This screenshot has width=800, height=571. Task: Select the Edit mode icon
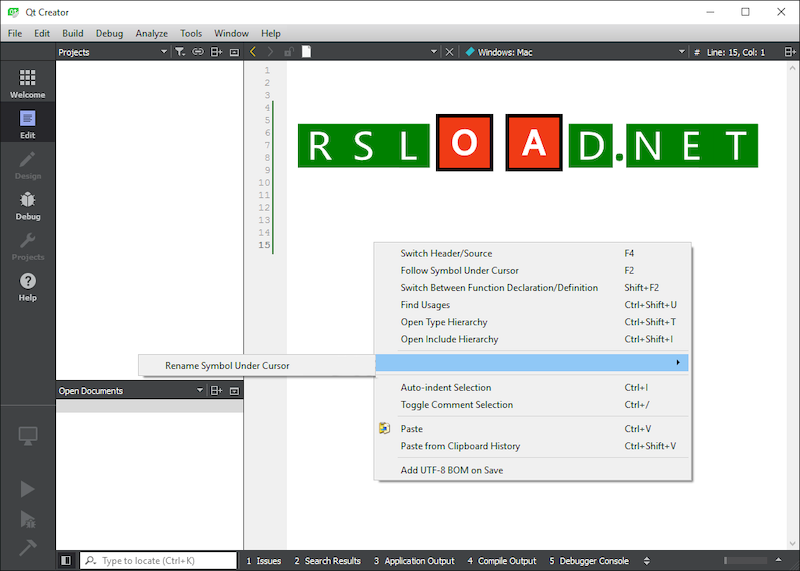click(28, 118)
